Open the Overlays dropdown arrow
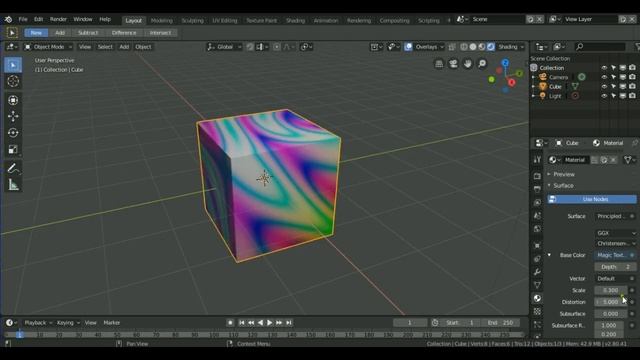The width and height of the screenshot is (640, 360). pyautogui.click(x=442, y=47)
